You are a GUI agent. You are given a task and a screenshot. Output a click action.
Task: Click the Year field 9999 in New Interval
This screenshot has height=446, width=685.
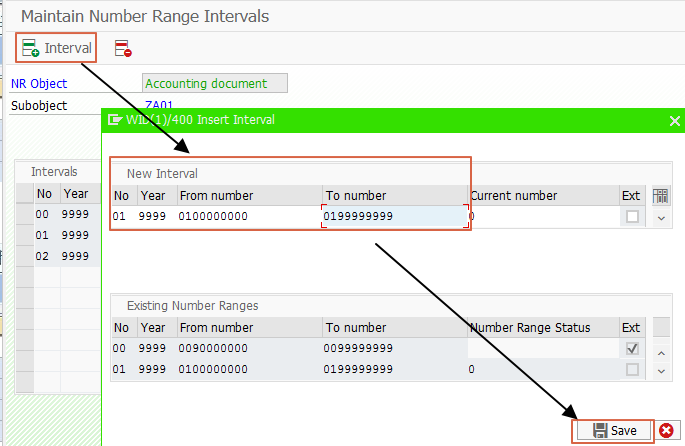(x=157, y=216)
